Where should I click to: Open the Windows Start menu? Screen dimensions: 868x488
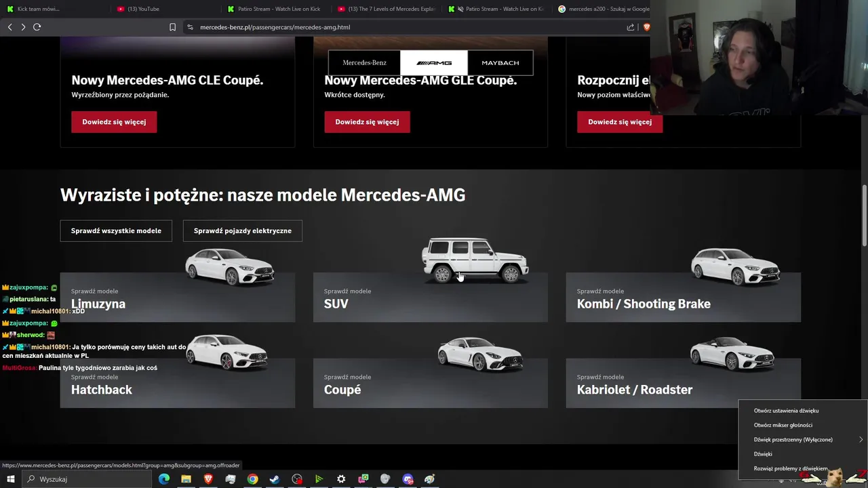tap(10, 479)
